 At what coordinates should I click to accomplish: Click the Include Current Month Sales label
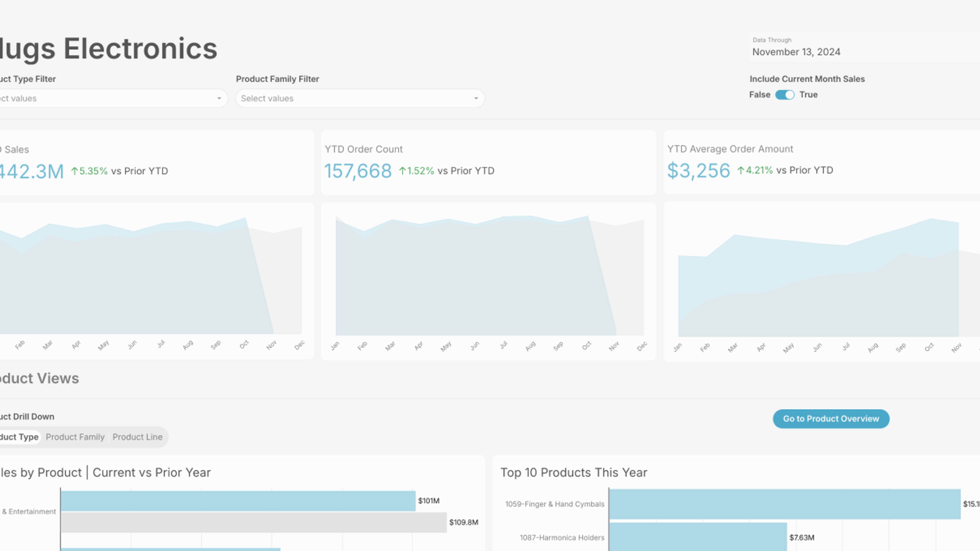tap(807, 79)
